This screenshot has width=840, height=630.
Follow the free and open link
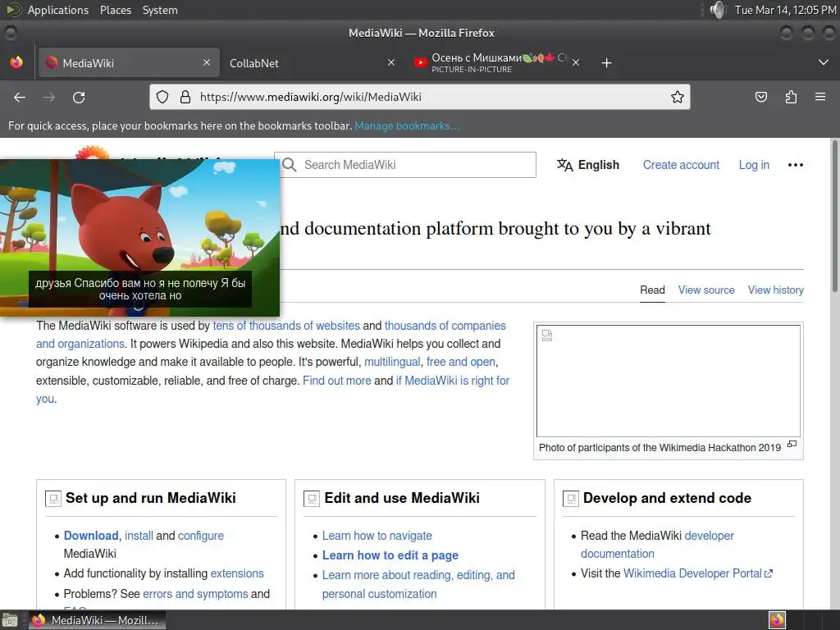click(461, 362)
